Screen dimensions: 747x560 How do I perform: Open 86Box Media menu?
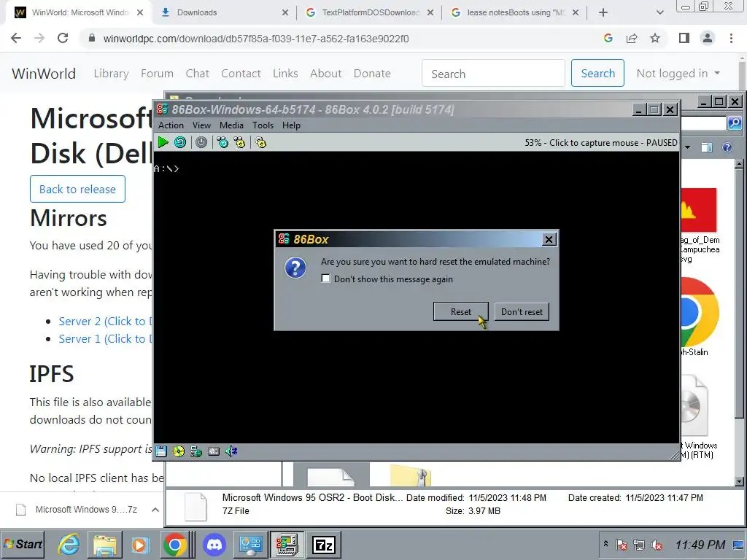(x=231, y=125)
